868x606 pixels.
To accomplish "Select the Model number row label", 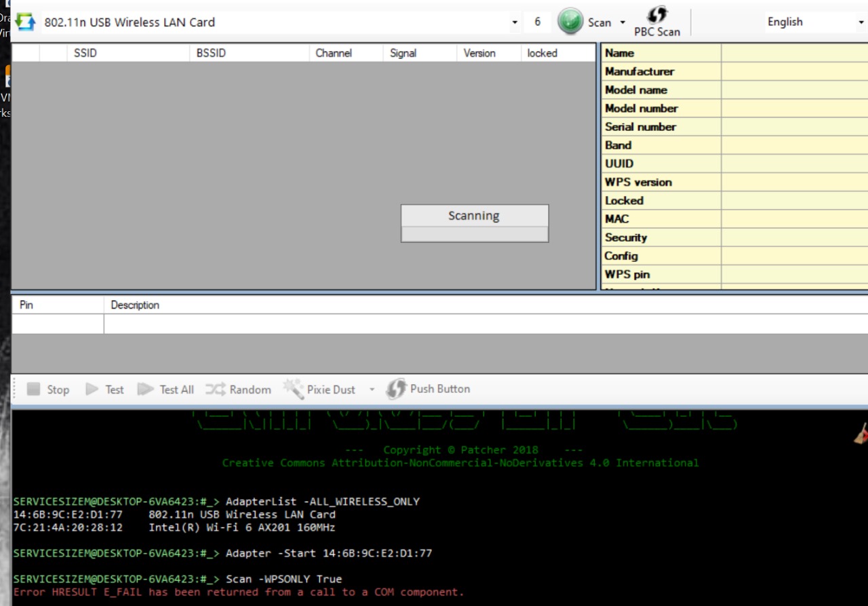I will [x=642, y=108].
